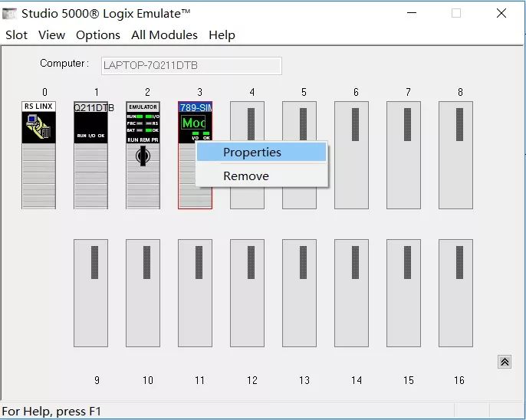Select empty slot 15
The width and height of the screenshot is (526, 420).
tap(403, 293)
